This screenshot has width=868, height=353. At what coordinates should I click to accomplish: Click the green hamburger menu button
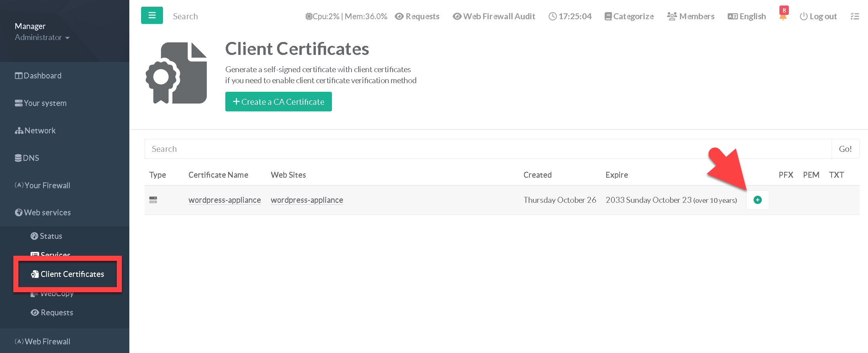[152, 16]
